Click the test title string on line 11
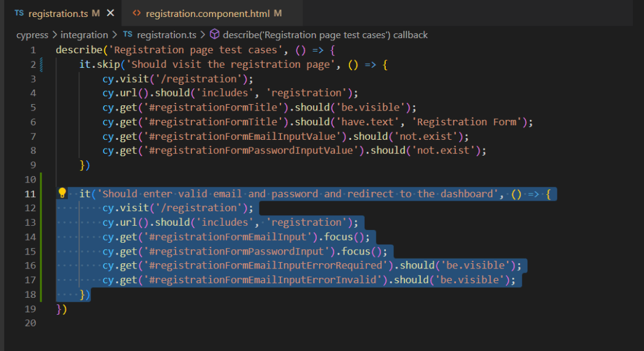The image size is (644, 351). (x=298, y=194)
